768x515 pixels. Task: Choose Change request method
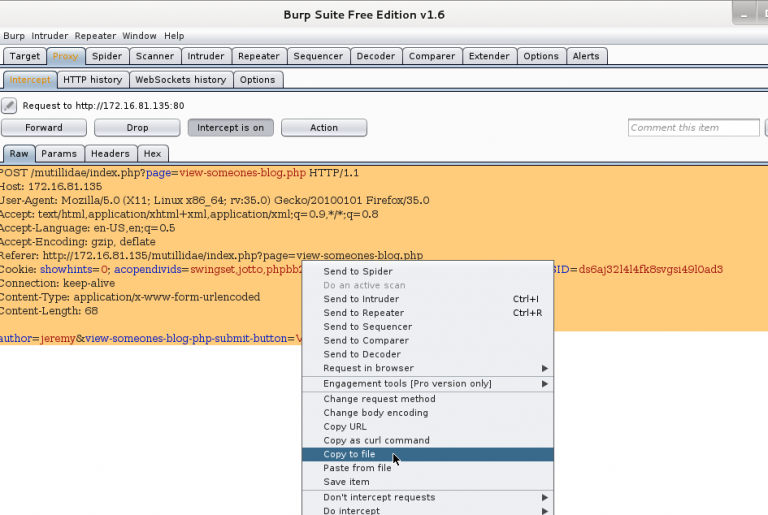[428, 399]
